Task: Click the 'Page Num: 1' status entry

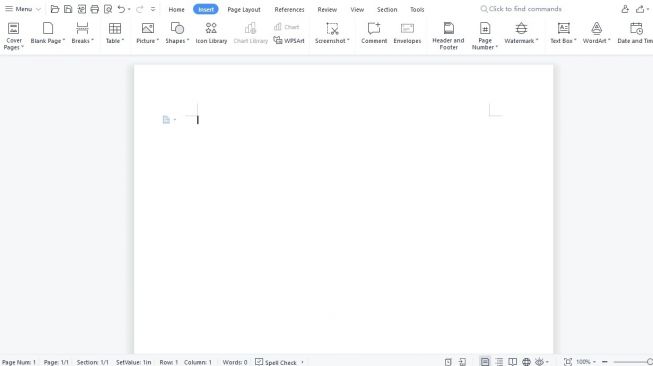Action: 19,362
